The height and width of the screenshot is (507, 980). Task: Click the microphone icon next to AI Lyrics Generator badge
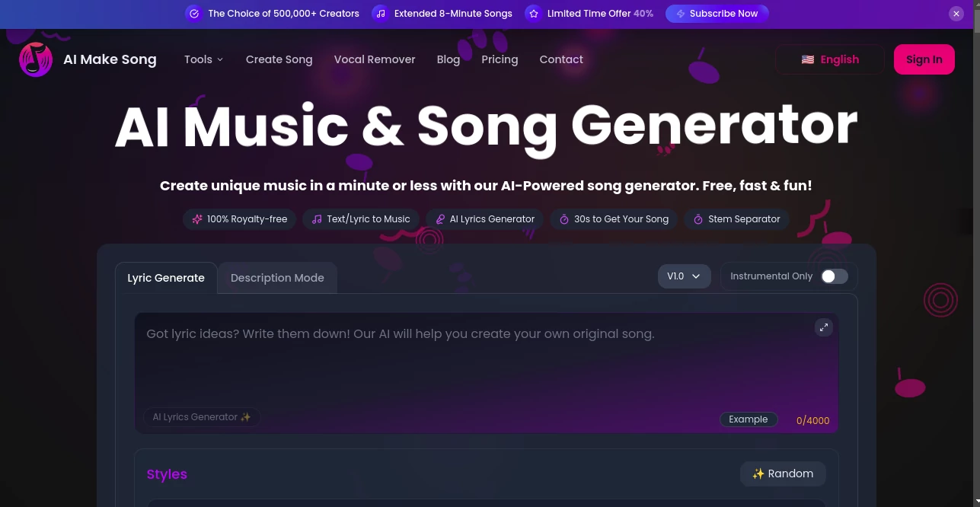(440, 219)
